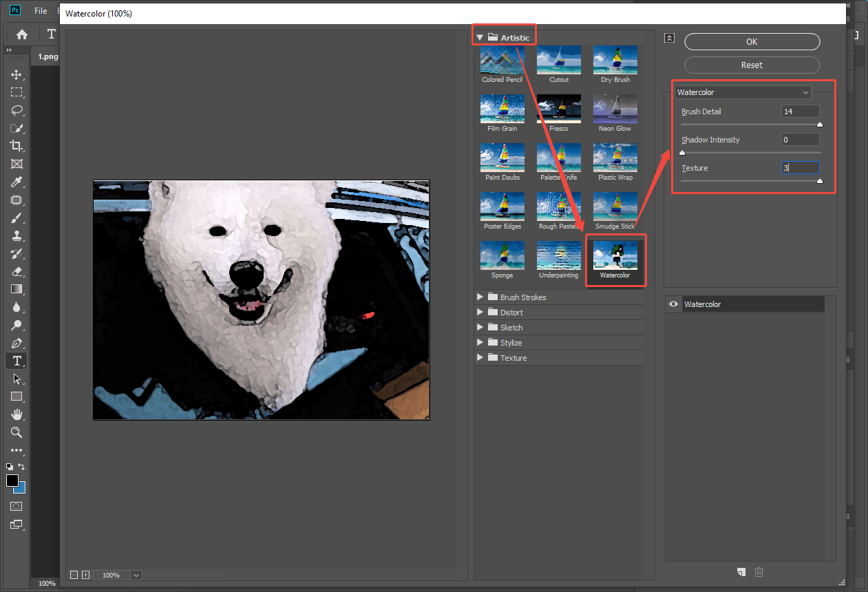Select the Horizontal Type tool
This screenshot has width=868, height=592.
point(15,360)
